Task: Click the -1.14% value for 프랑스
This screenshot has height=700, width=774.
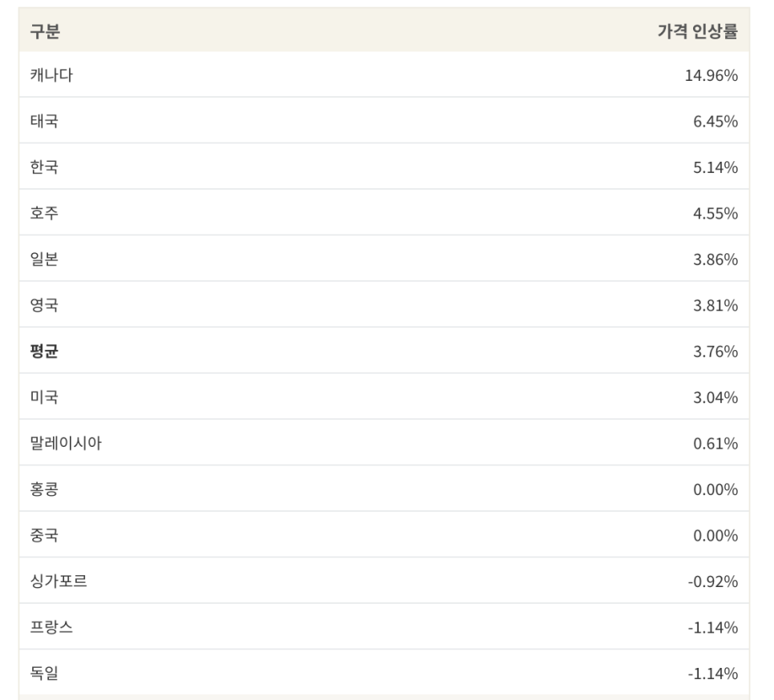Action: point(713,628)
